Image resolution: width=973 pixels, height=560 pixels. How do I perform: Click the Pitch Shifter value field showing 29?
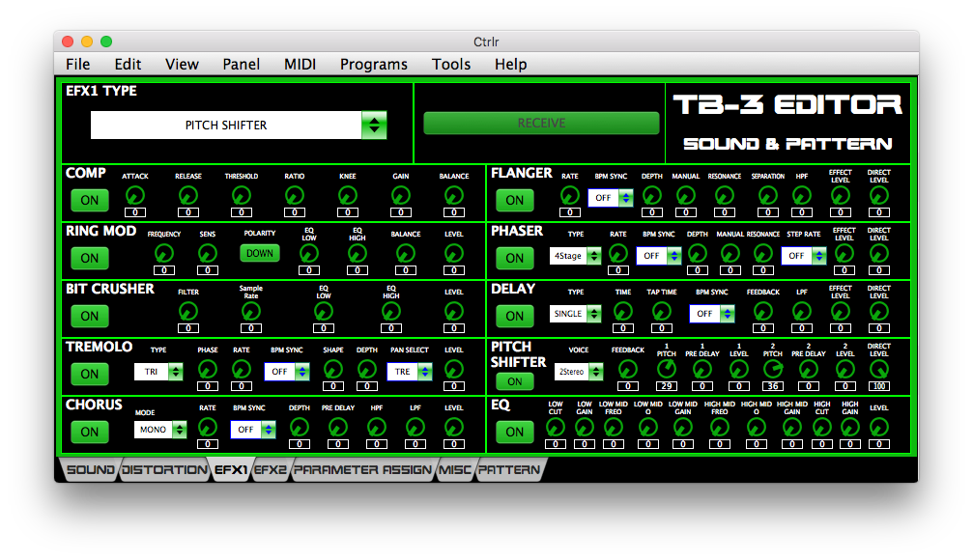click(666, 387)
